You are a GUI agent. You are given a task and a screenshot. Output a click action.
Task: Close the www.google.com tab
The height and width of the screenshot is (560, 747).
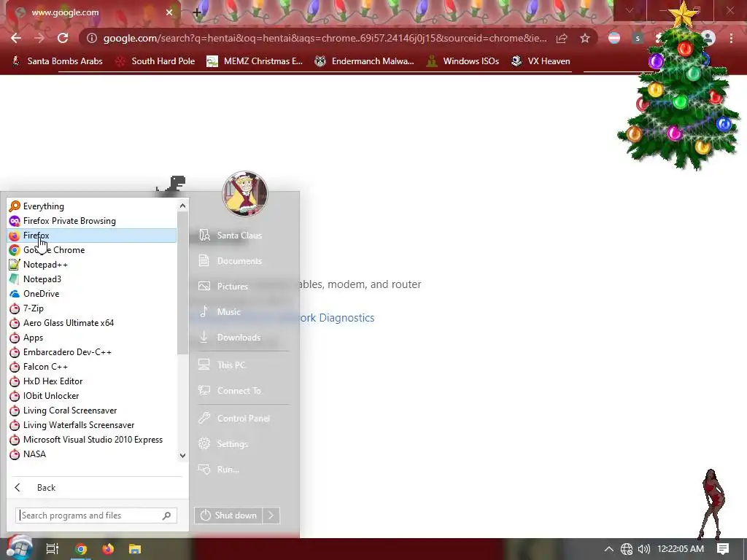[169, 12]
